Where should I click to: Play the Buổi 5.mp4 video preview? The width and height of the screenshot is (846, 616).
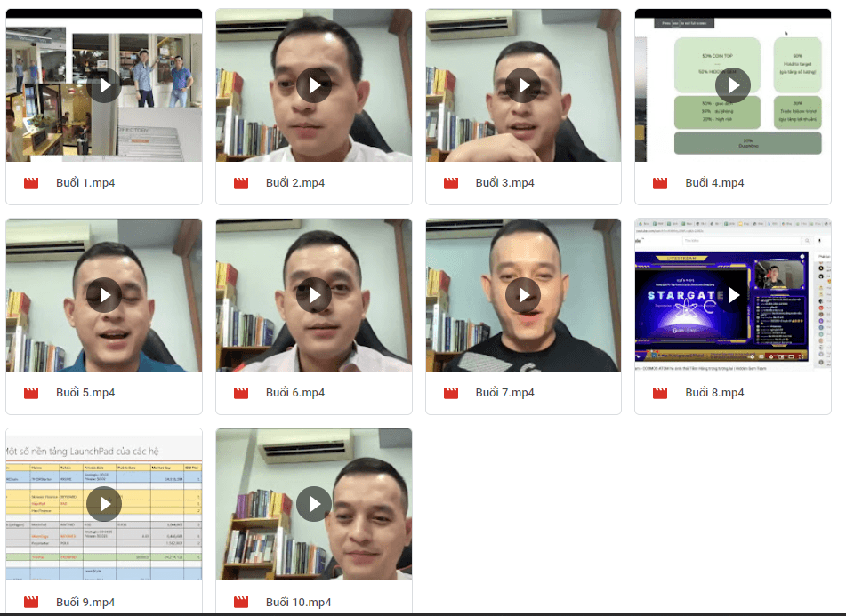click(103, 295)
